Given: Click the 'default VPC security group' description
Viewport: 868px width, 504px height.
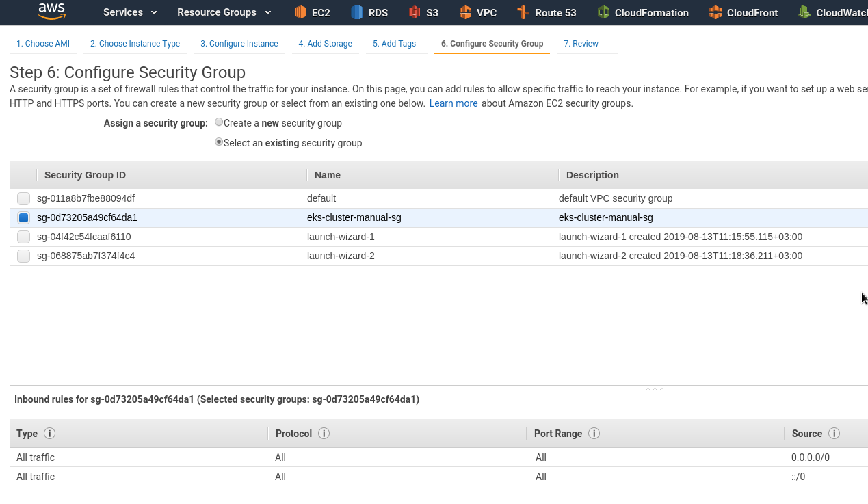Looking at the screenshot, I should 616,198.
